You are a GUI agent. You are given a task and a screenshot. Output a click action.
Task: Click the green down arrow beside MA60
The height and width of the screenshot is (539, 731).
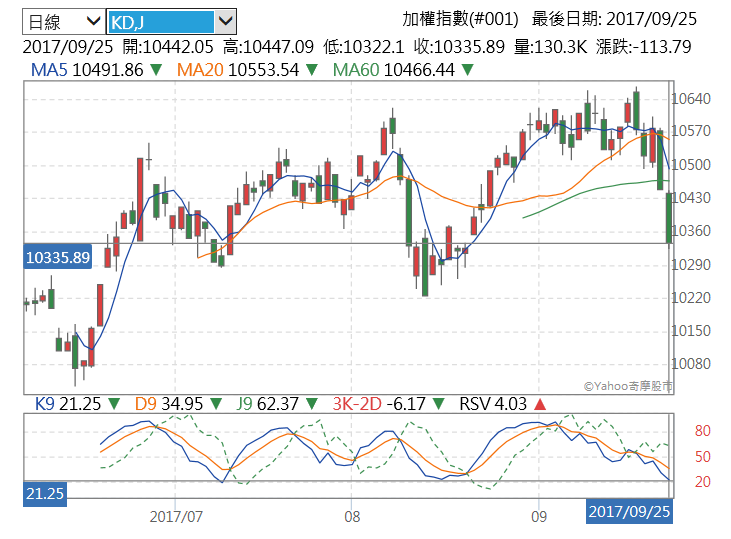467,70
